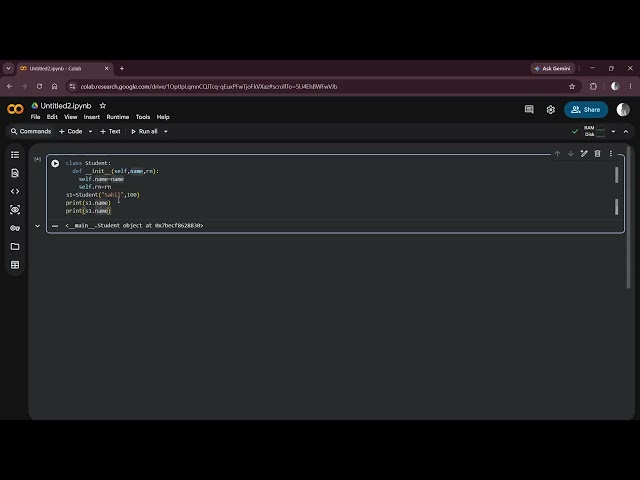Screen dimensions: 640x480
Task: Open the Chrome three-dot menu
Action: [631, 87]
